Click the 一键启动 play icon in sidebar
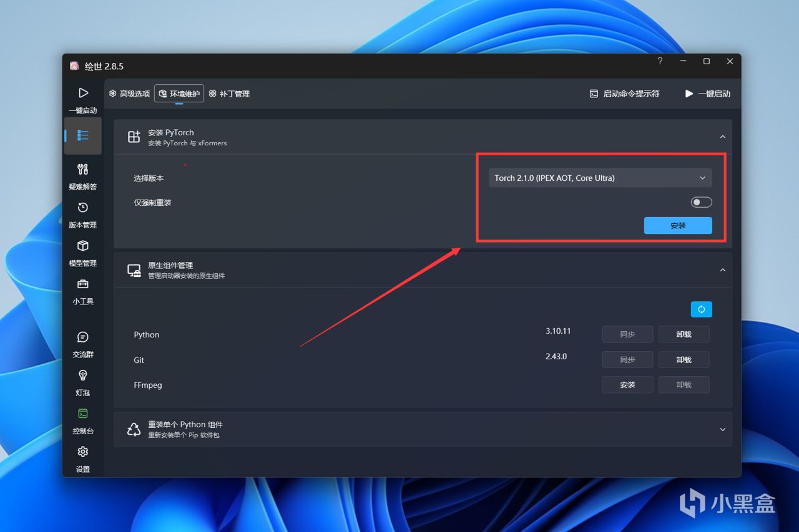The height and width of the screenshot is (532, 799). click(83, 93)
